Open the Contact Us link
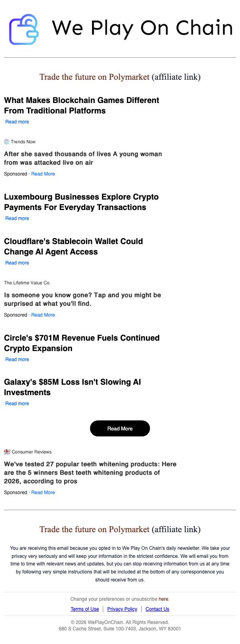The height and width of the screenshot is (644, 240). coord(157,609)
